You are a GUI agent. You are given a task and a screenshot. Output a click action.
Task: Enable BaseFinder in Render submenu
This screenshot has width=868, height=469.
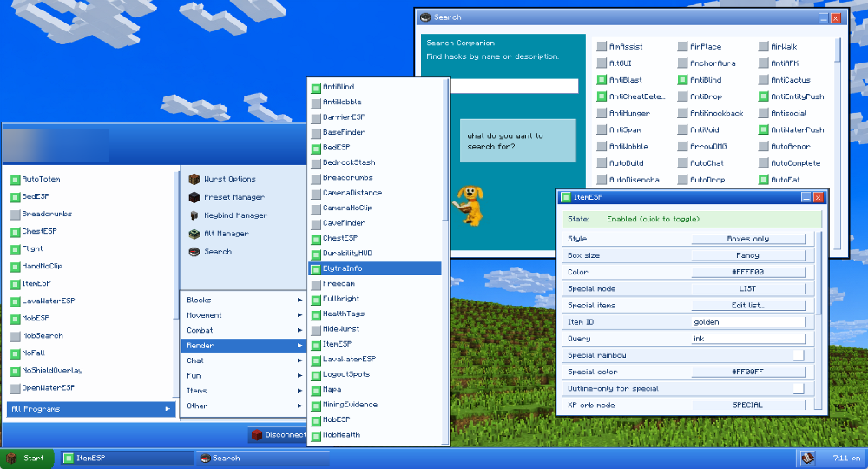point(316,133)
